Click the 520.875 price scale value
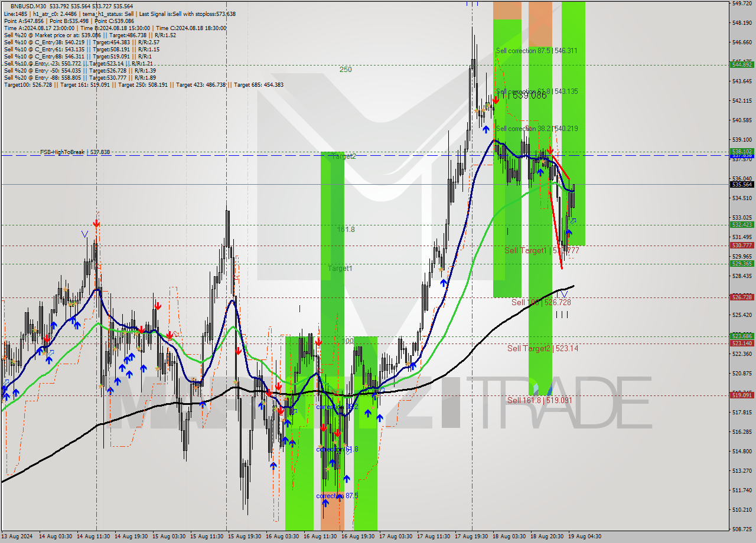Viewport: 756px width, 543px height. pyautogui.click(x=742, y=373)
